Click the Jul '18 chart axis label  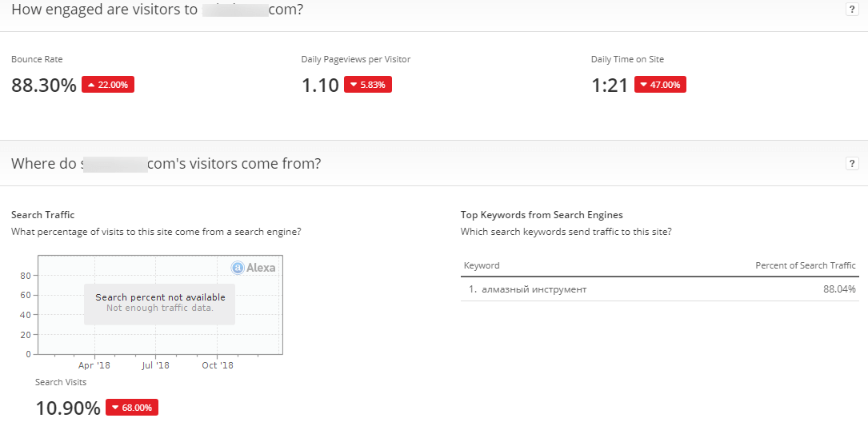pyautogui.click(x=155, y=365)
